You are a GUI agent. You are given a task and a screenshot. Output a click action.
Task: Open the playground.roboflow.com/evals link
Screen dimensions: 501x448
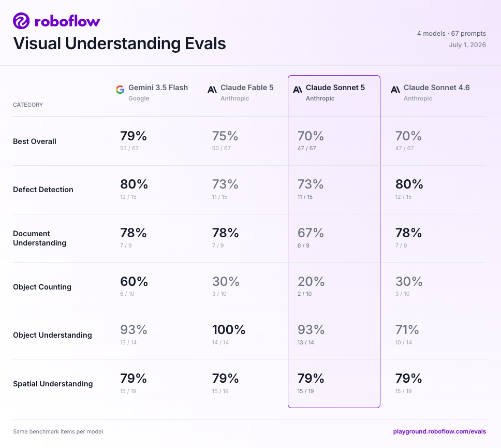[x=439, y=431]
